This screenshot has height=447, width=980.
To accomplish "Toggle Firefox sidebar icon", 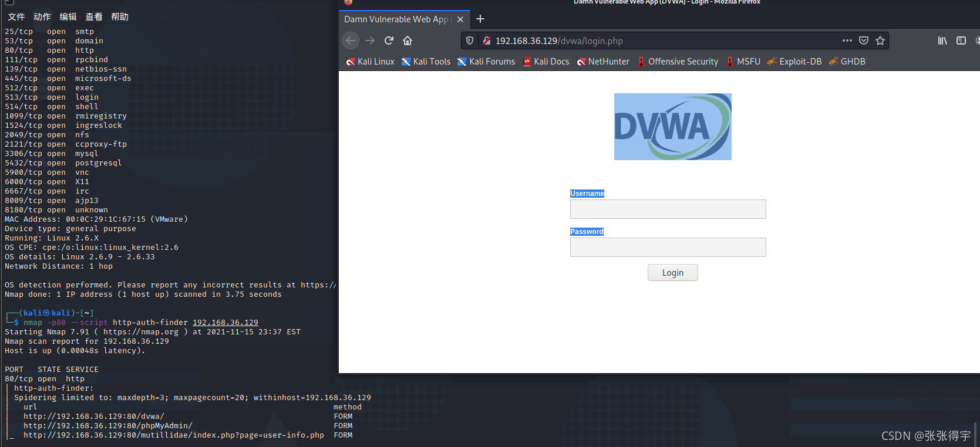I will [x=961, y=40].
